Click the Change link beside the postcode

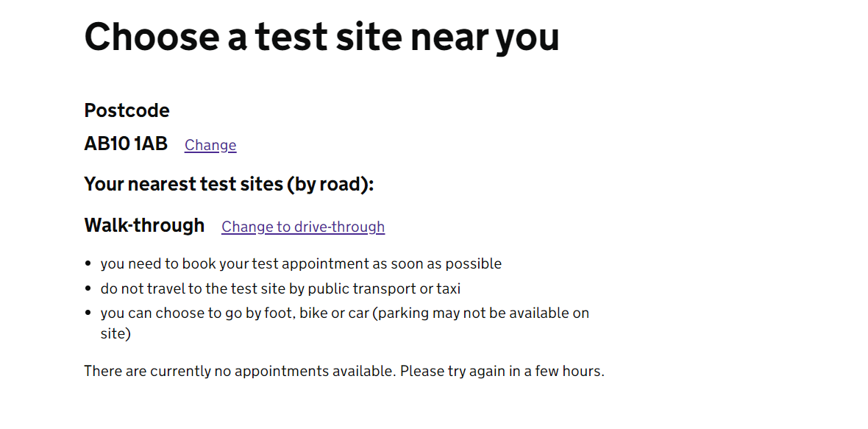click(210, 145)
